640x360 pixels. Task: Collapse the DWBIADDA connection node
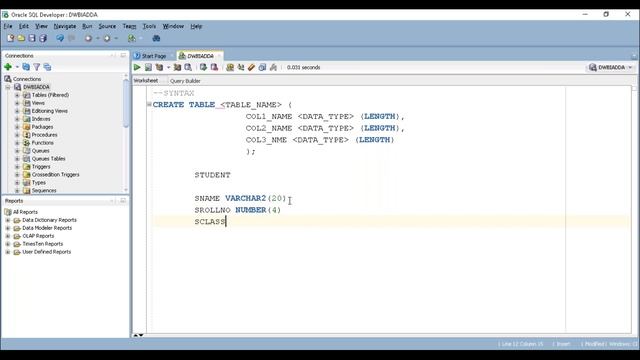point(8,87)
